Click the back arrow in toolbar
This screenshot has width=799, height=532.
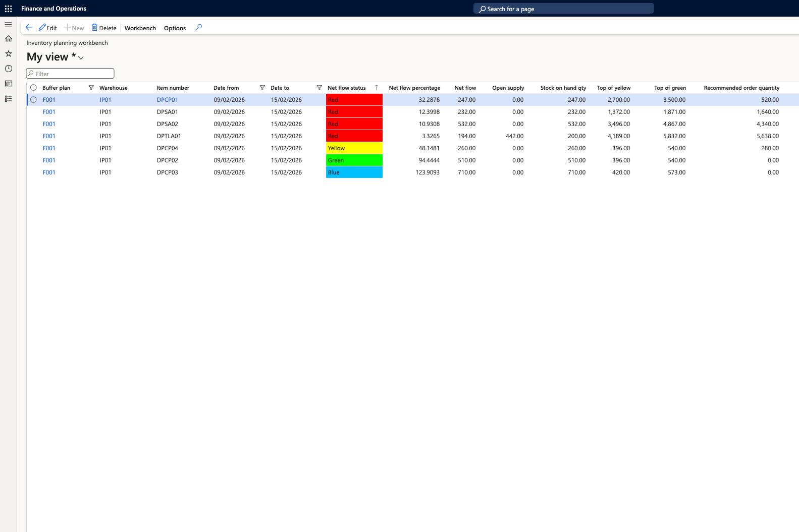[x=29, y=28]
